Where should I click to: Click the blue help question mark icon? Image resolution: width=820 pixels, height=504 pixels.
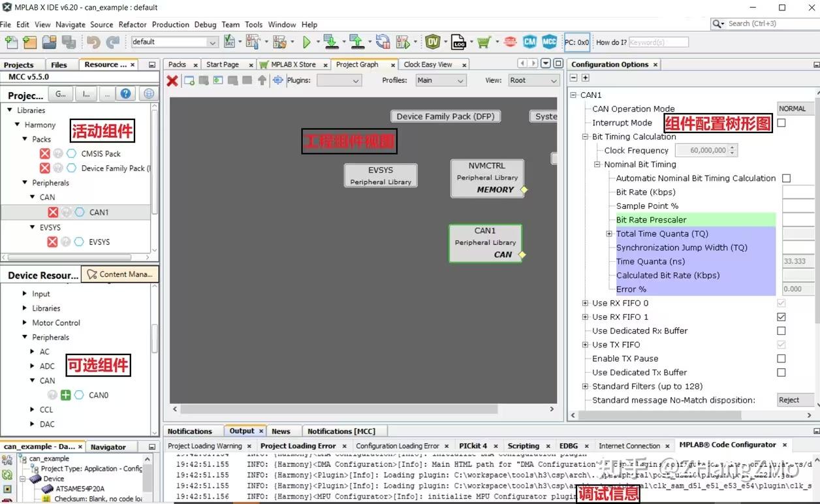coord(126,94)
